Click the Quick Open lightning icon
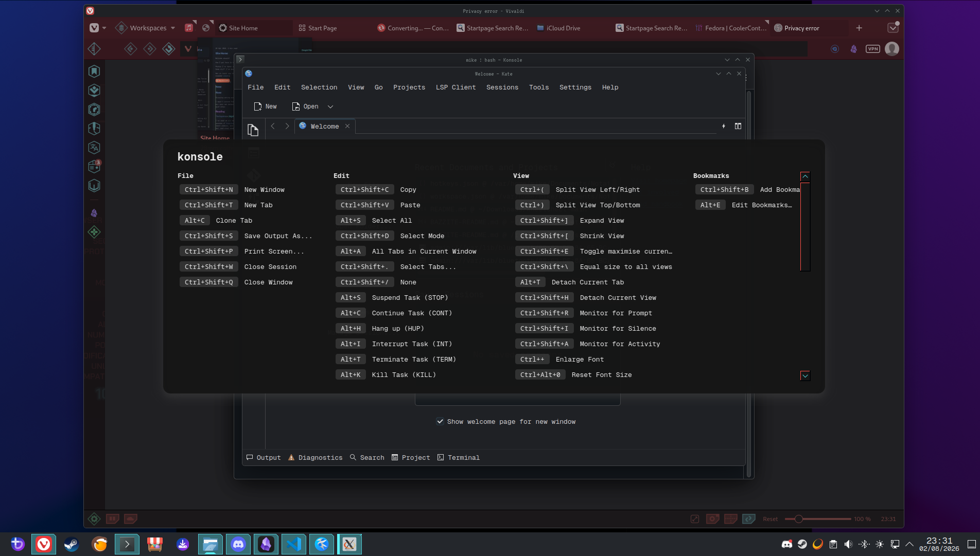 click(724, 126)
